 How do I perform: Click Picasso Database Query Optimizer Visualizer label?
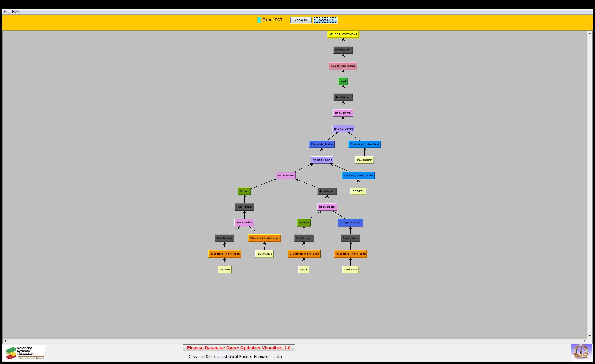(238, 348)
